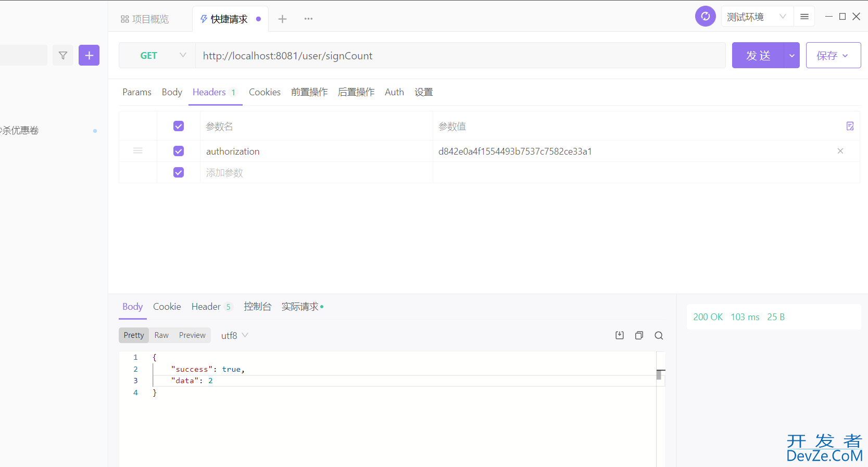Click the 参数值 column header
Image resolution: width=868 pixels, height=467 pixels.
point(452,126)
